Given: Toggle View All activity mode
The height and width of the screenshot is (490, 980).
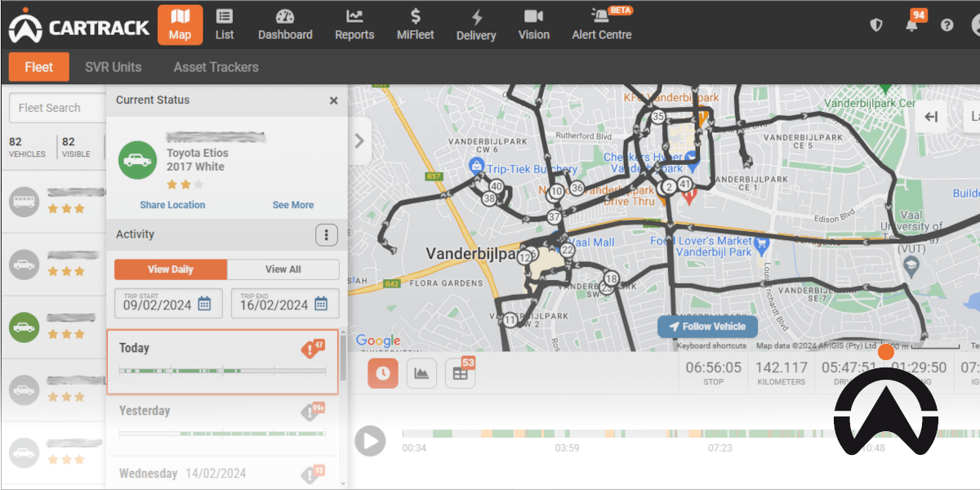Looking at the screenshot, I should [x=282, y=269].
